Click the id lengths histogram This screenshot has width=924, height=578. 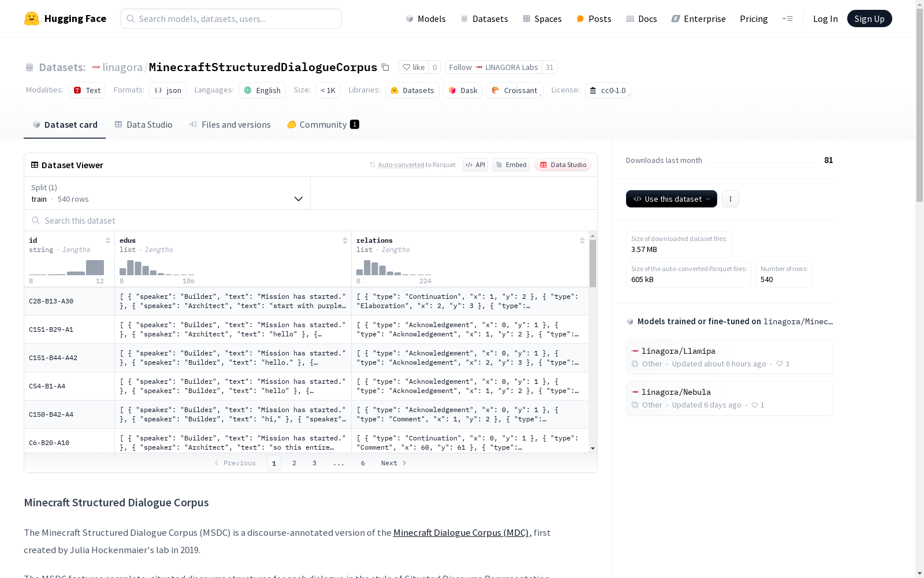(66, 267)
